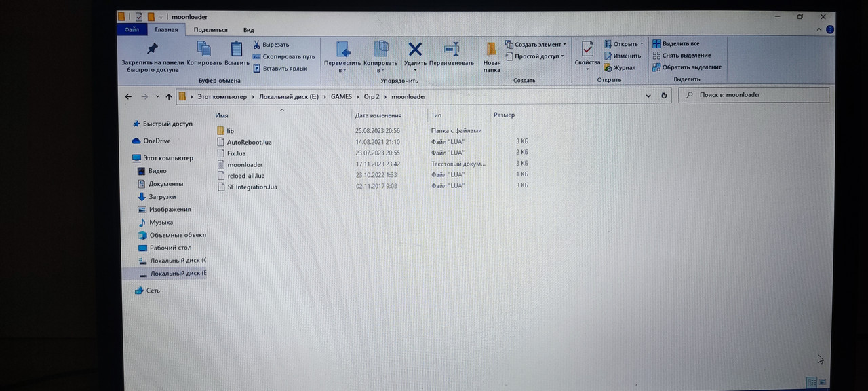Go back with the Back arrow
Screen dimensions: 868x391
(128, 96)
